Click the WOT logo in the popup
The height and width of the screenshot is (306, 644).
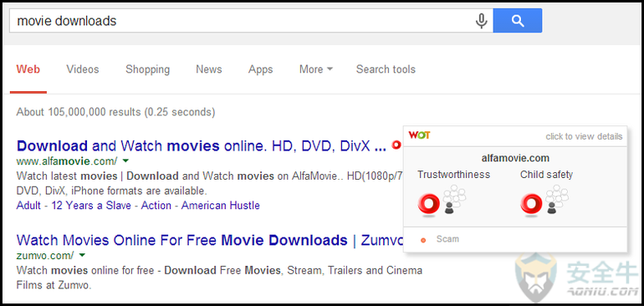(x=419, y=135)
